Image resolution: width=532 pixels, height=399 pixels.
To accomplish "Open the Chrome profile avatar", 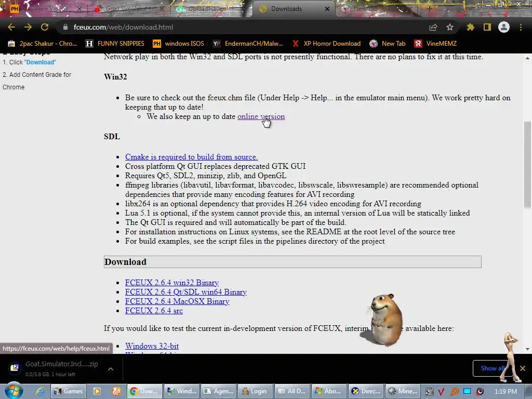I will coord(504,27).
